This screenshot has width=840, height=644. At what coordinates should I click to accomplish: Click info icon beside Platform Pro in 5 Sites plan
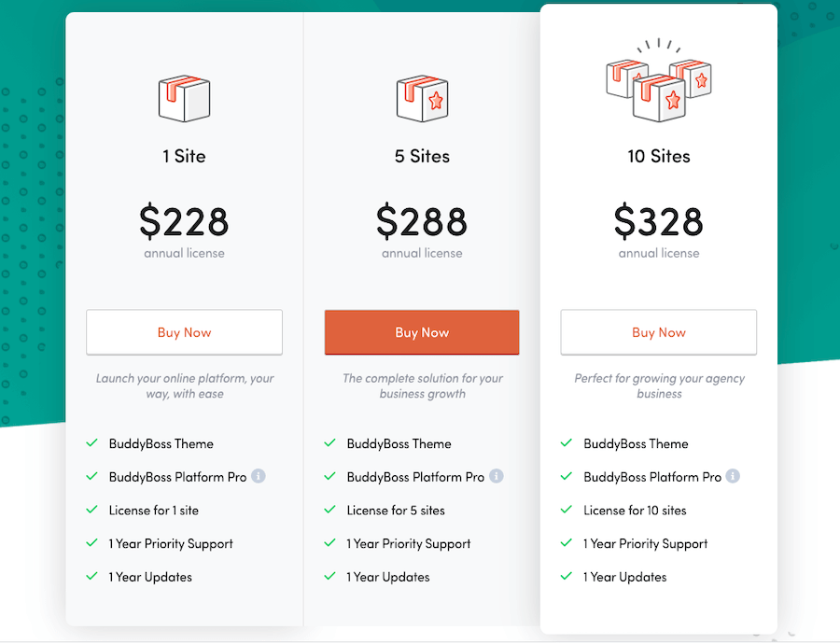click(x=497, y=476)
